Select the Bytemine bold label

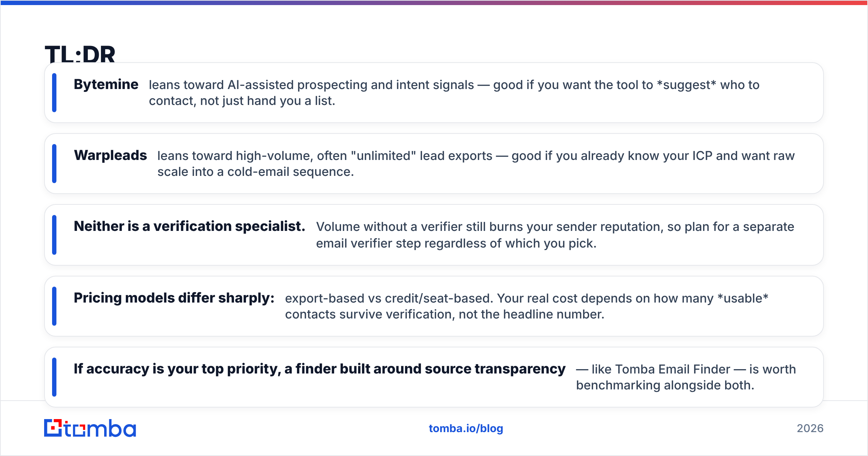pyautogui.click(x=106, y=84)
